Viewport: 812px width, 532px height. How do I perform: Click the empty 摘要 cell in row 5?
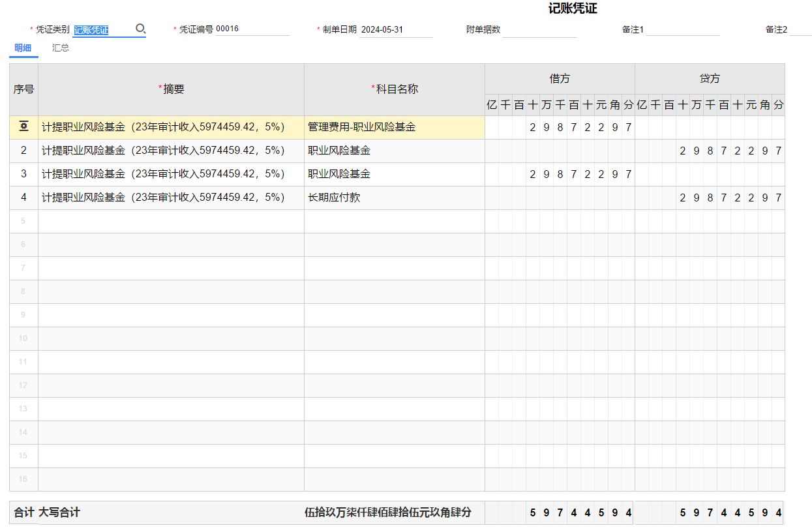[171, 221]
